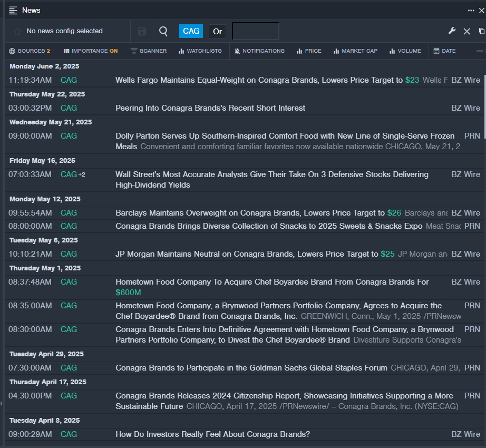
Task: Open Hometown Food $600M acquisition headline
Action: click(x=272, y=287)
